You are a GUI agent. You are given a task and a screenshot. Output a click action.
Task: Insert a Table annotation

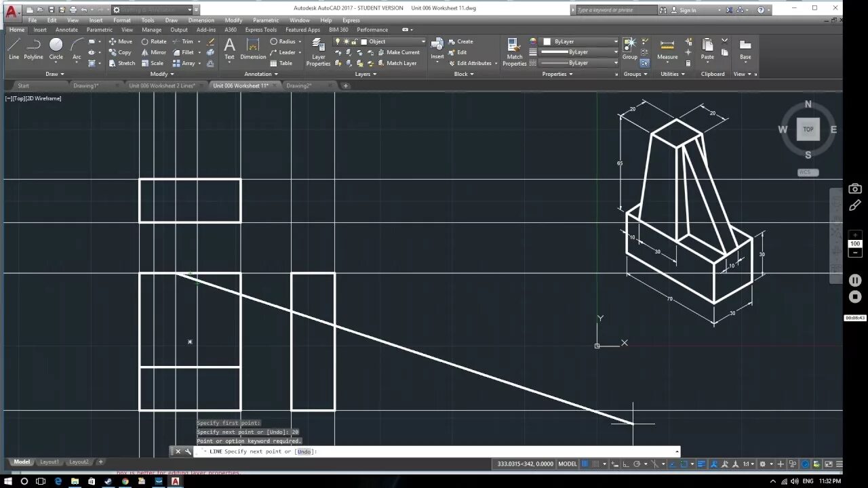[x=281, y=63]
